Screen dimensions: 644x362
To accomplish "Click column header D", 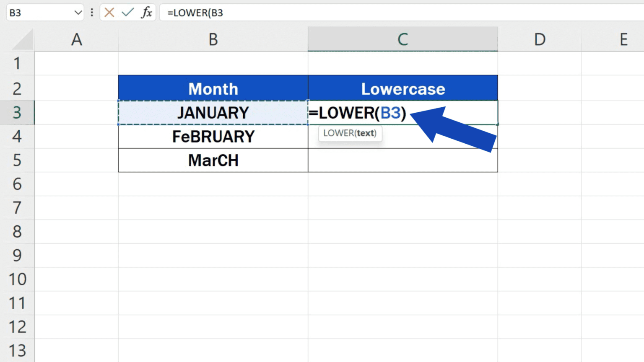I will [540, 39].
